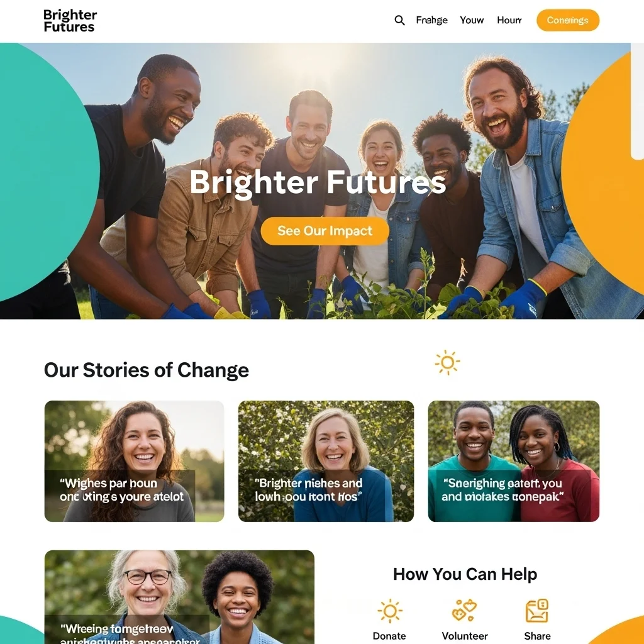Open the Youw navigation item
This screenshot has width=644, height=644.
[472, 20]
